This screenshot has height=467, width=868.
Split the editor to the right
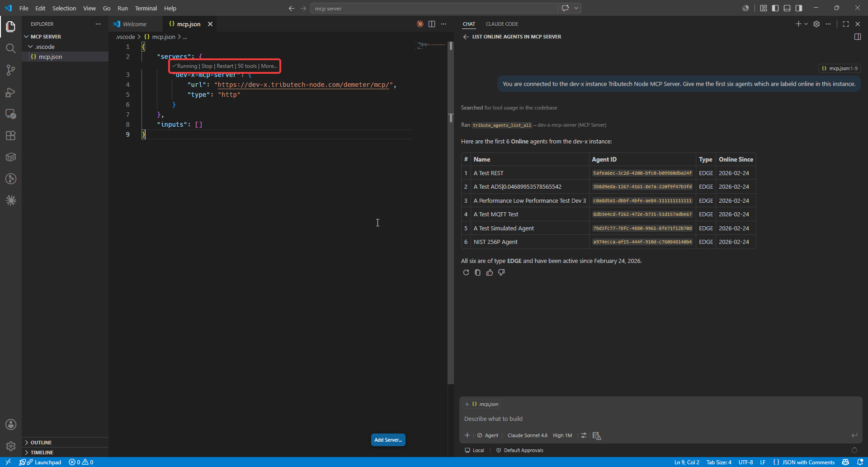432,24
